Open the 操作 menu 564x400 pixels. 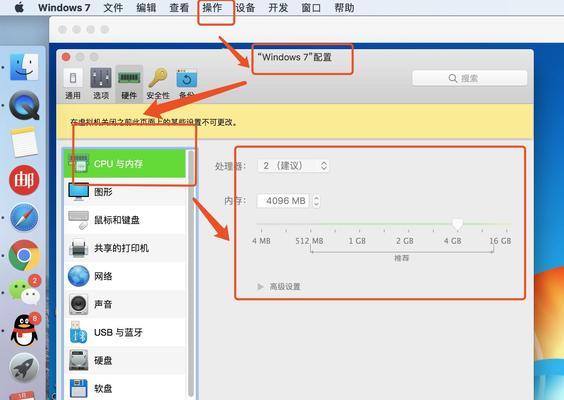coord(212,8)
